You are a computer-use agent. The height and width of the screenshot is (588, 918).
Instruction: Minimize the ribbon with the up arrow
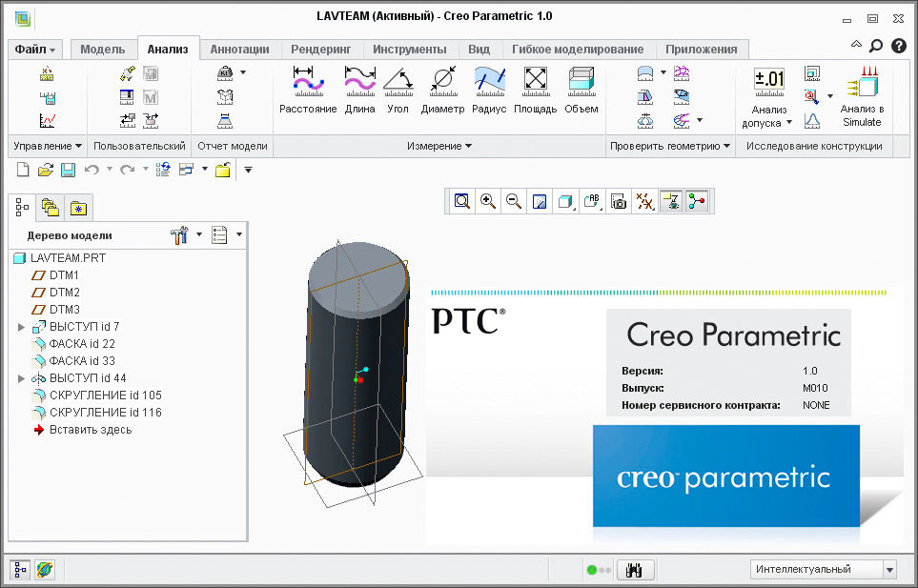(856, 45)
